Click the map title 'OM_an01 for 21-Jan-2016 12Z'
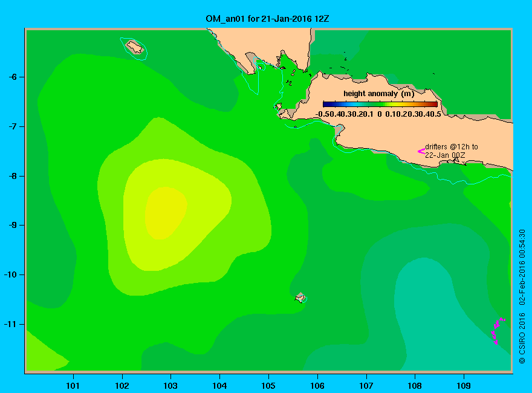 click(x=267, y=19)
